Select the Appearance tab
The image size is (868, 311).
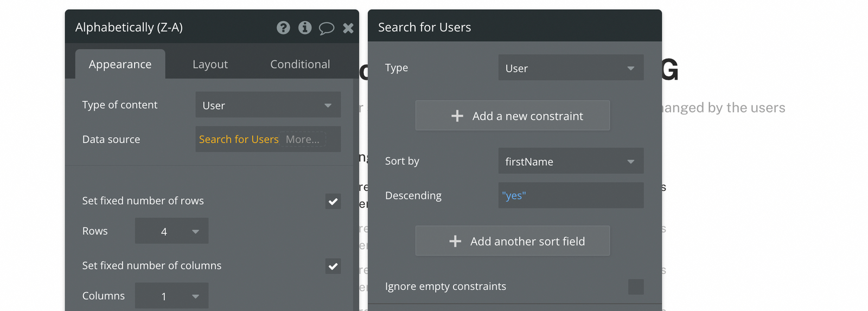(120, 64)
